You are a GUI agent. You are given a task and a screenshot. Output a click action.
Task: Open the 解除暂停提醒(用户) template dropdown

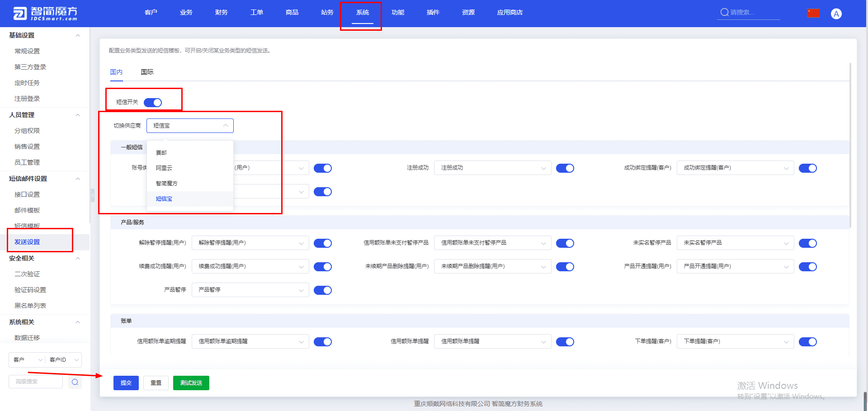pos(250,243)
